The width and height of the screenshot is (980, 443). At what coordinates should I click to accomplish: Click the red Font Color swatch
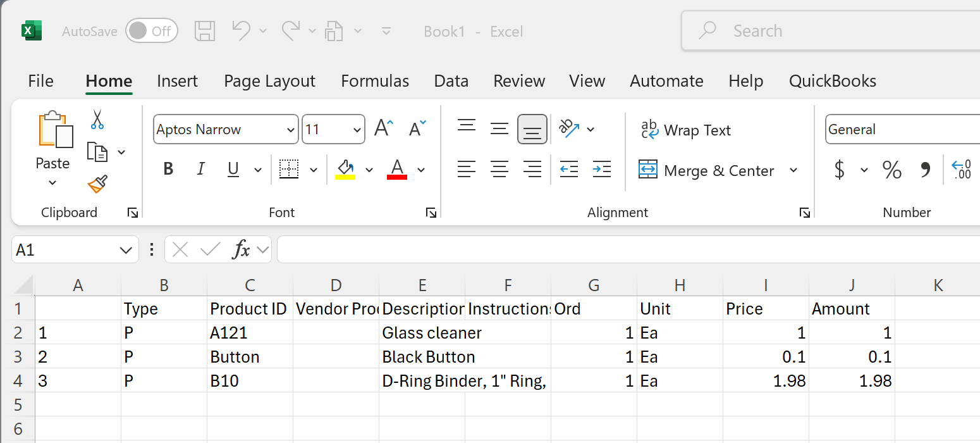click(x=396, y=178)
